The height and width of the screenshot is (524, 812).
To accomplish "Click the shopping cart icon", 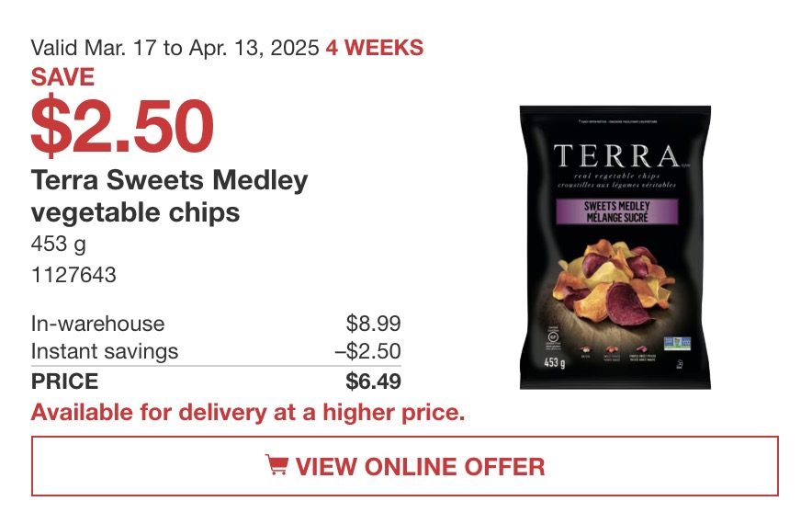I will [276, 465].
